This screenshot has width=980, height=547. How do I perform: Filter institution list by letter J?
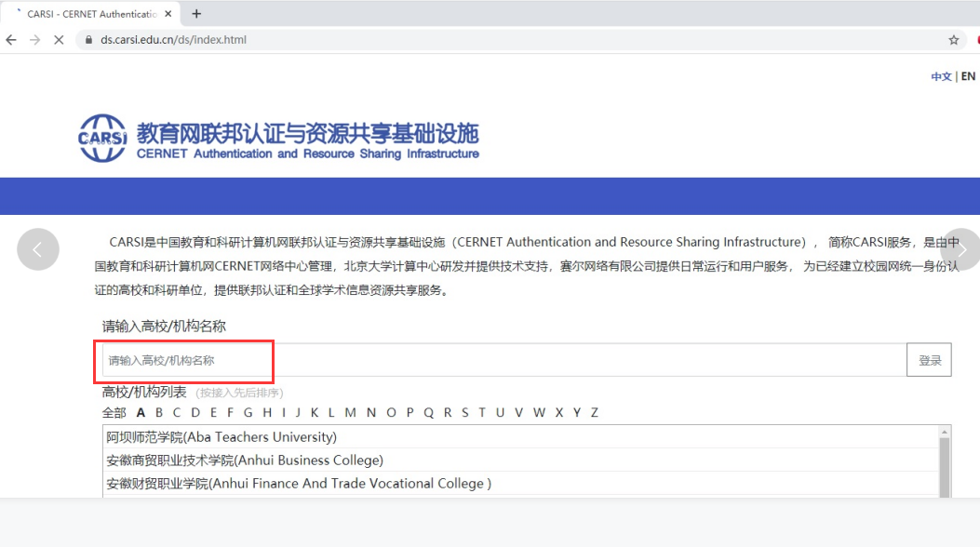click(298, 413)
